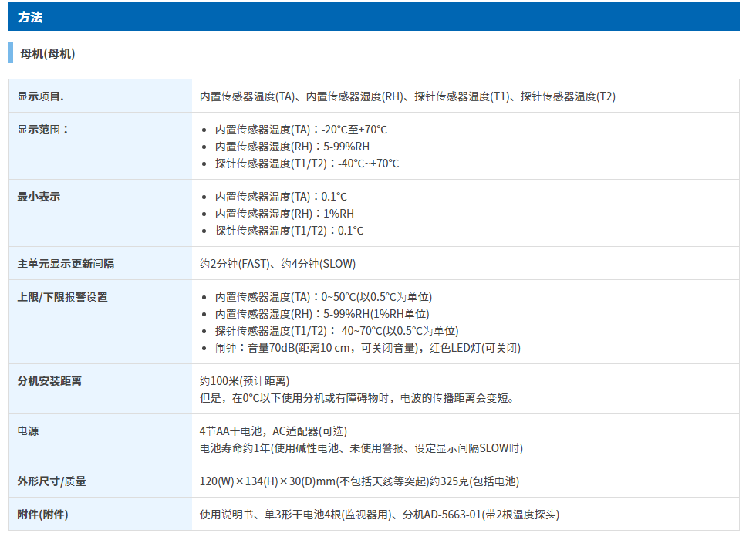Click the 闹钟 音量70dB alarm line
The image size is (756, 540).
[368, 348]
